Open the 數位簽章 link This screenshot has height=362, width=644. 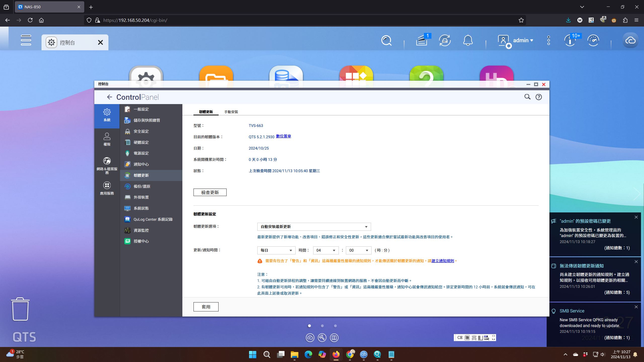[284, 136]
